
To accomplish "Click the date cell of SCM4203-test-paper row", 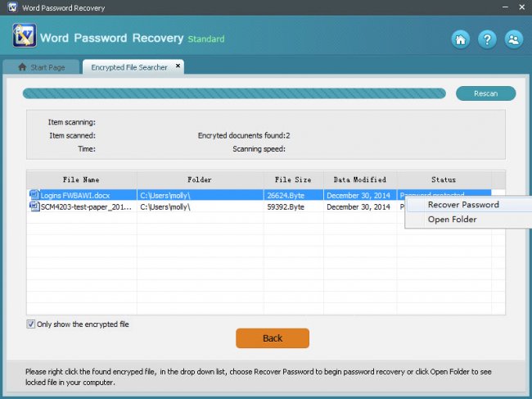I will click(x=358, y=206).
